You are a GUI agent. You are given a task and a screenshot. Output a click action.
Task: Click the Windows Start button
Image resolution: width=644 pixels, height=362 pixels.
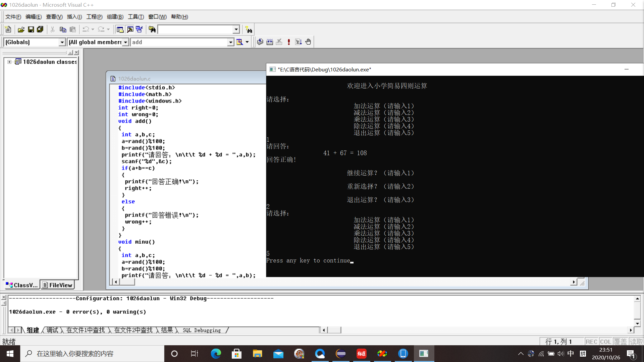pyautogui.click(x=10, y=354)
